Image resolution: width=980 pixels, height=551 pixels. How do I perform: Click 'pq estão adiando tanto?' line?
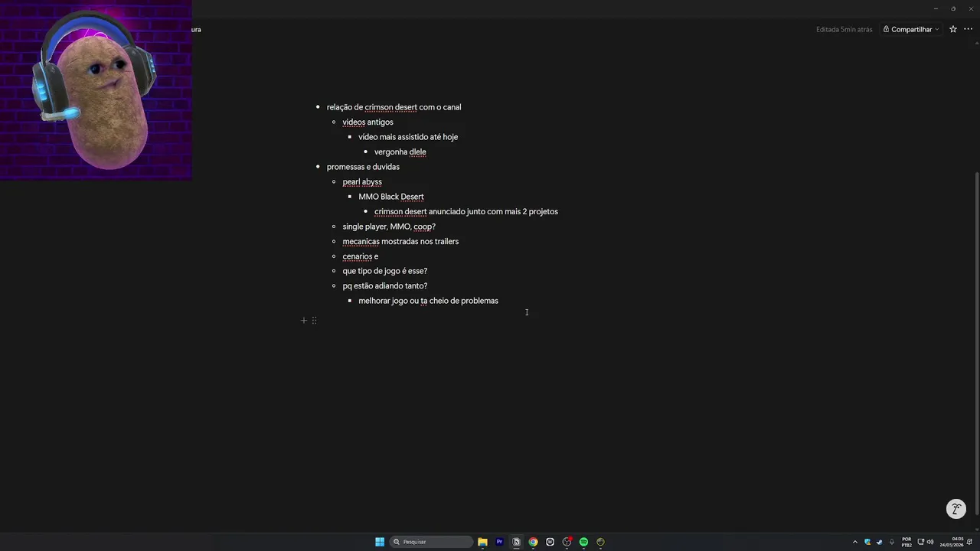tap(384, 286)
